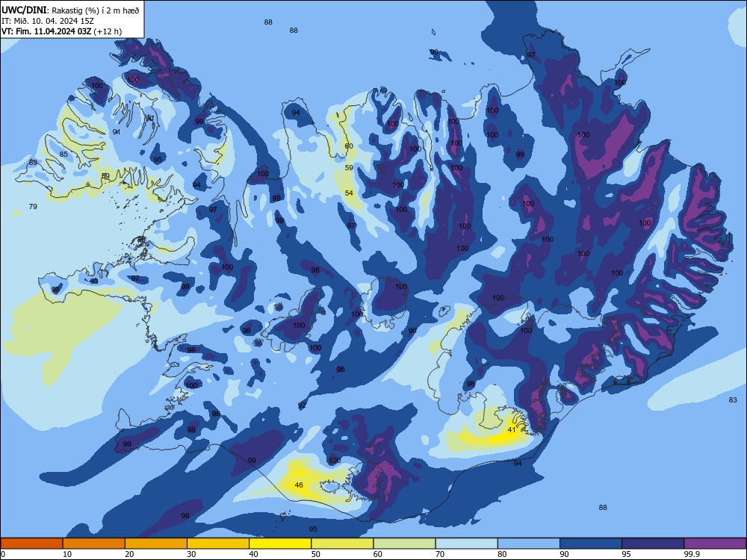The image size is (747, 560).
Task: Click the 'UWC/DINI: Rakastig (%) í 2 m hæð' title
Action: [x=70, y=10]
